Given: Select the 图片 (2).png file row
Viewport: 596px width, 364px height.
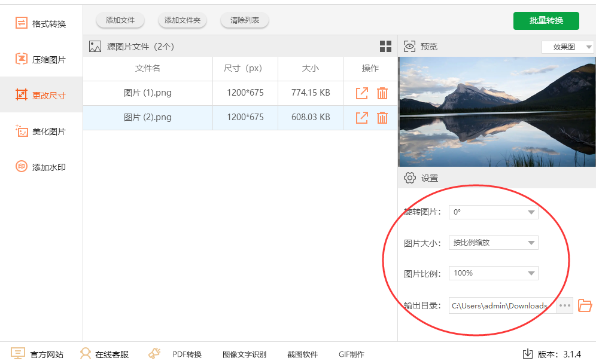Looking at the screenshot, I should click(x=240, y=118).
